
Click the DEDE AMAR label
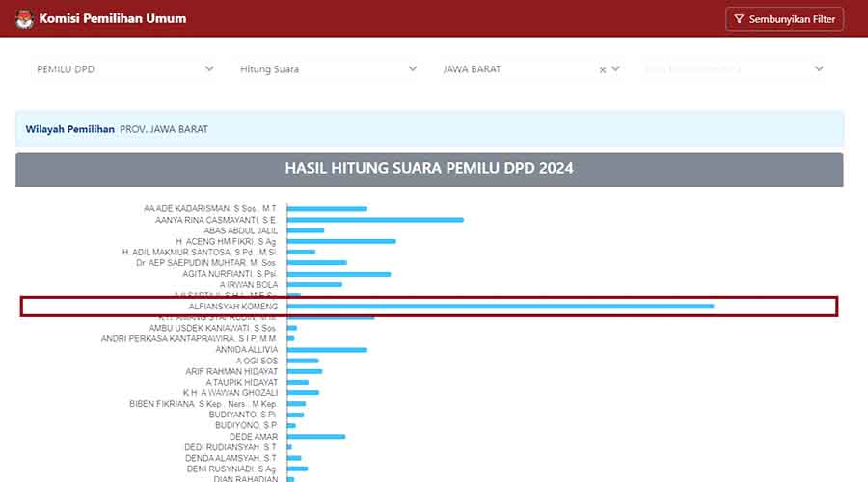click(254, 437)
